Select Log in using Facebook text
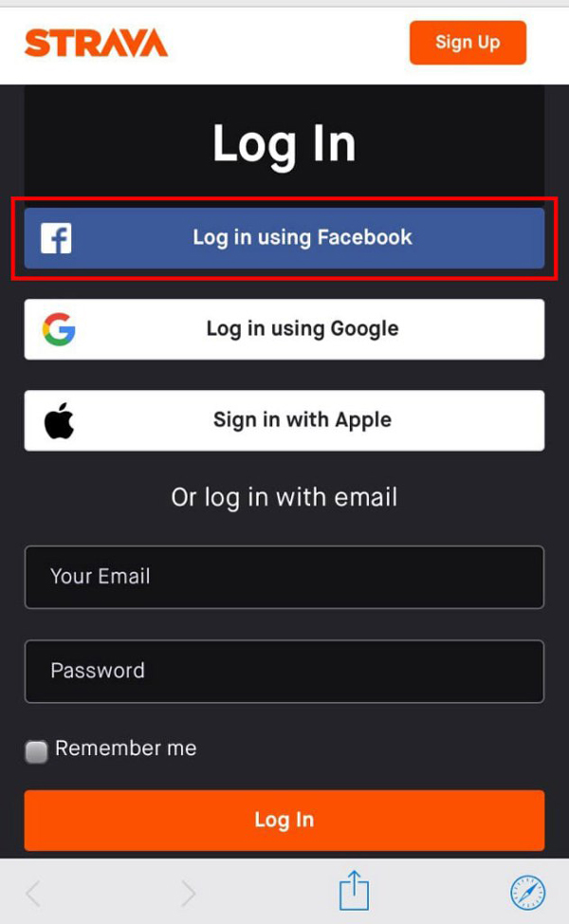 click(303, 237)
